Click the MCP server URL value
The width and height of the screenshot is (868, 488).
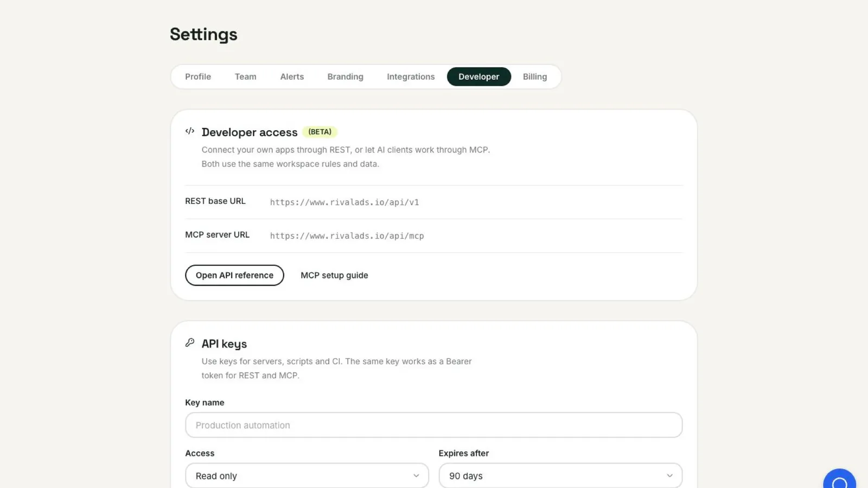[347, 236]
